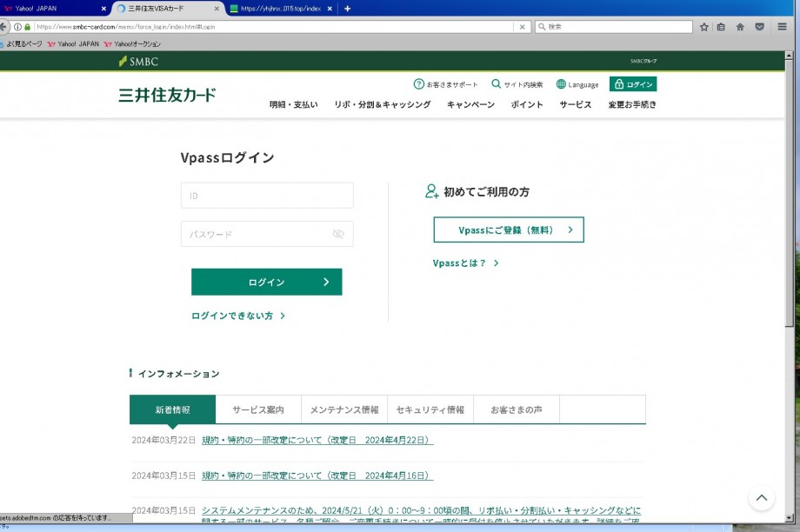Screen dimensions: 800x532
Task: Click the 三井住友カード site logo
Action: click(167, 95)
